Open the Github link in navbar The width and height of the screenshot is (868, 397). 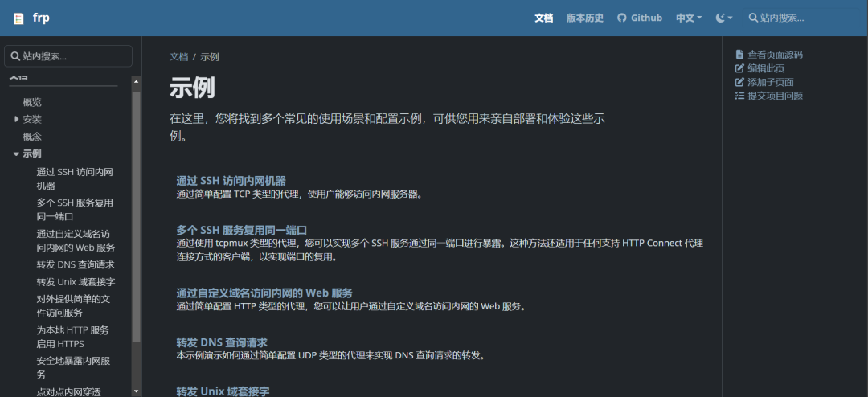point(640,18)
